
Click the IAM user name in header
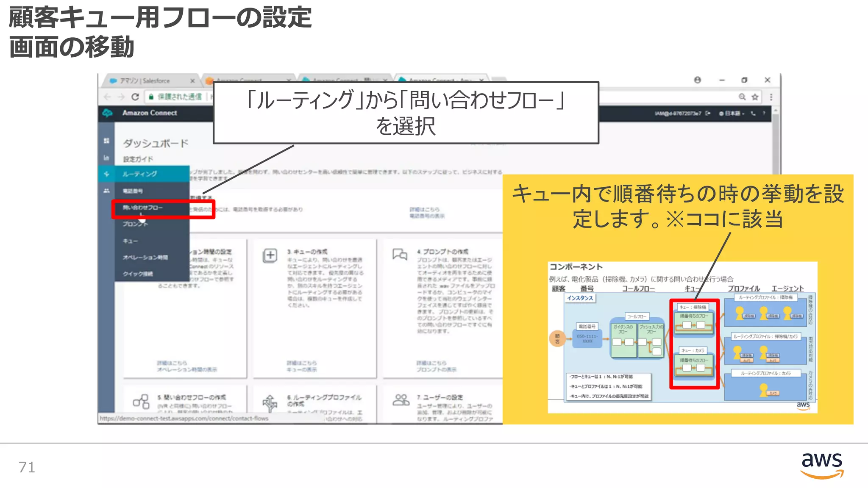(678, 113)
